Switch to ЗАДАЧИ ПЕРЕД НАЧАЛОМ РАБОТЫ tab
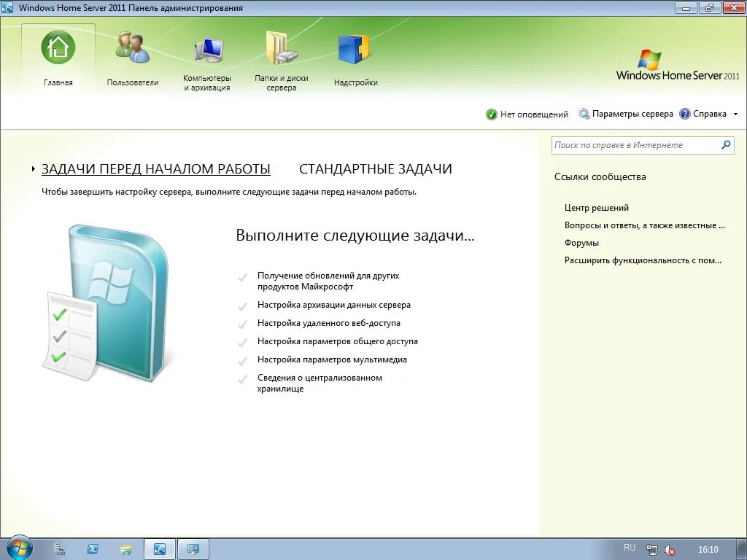This screenshot has width=747, height=560. click(156, 169)
